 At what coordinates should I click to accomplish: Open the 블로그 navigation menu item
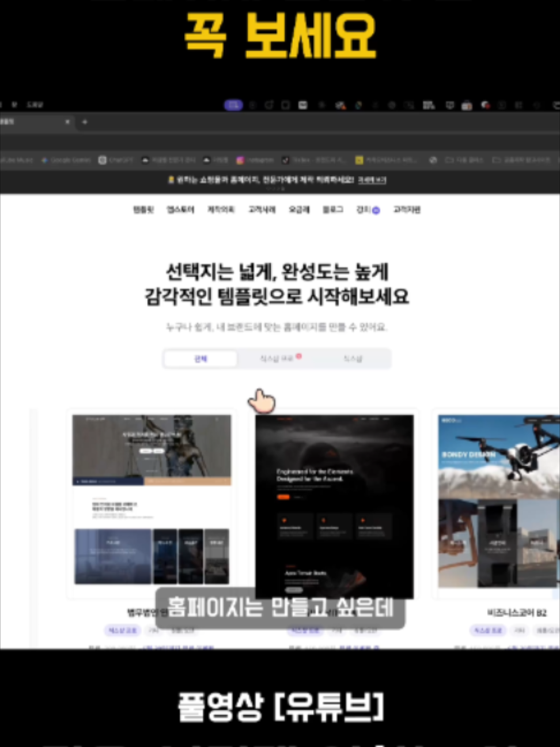coord(332,210)
